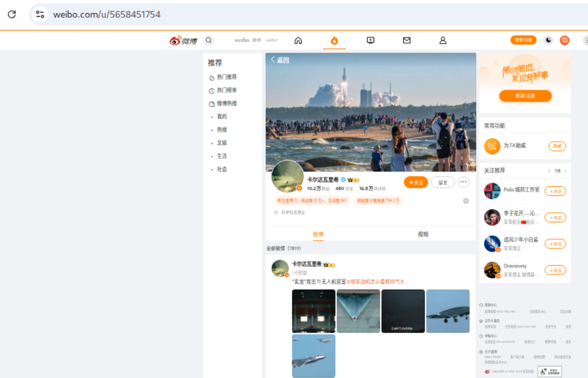Viewport: 588px width, 378px height.
Task: Go to next page of follow recommendations
Action: [x=566, y=171]
